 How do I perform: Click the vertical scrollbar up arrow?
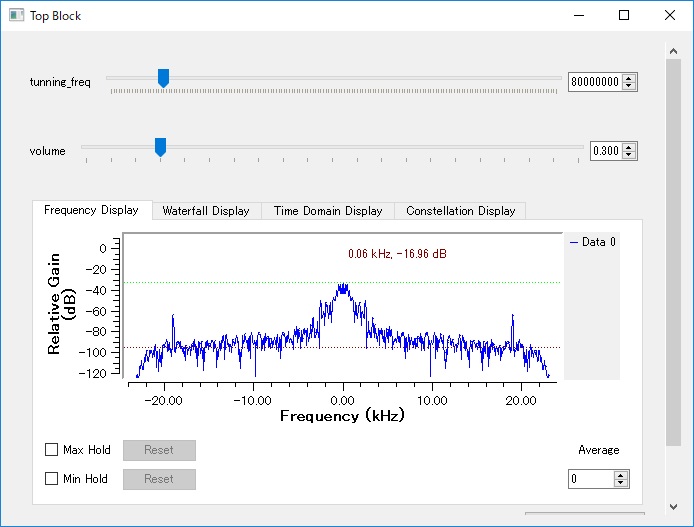click(674, 51)
